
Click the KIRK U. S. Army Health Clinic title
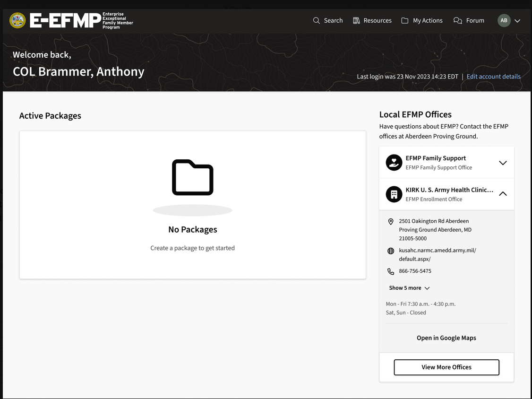click(449, 190)
